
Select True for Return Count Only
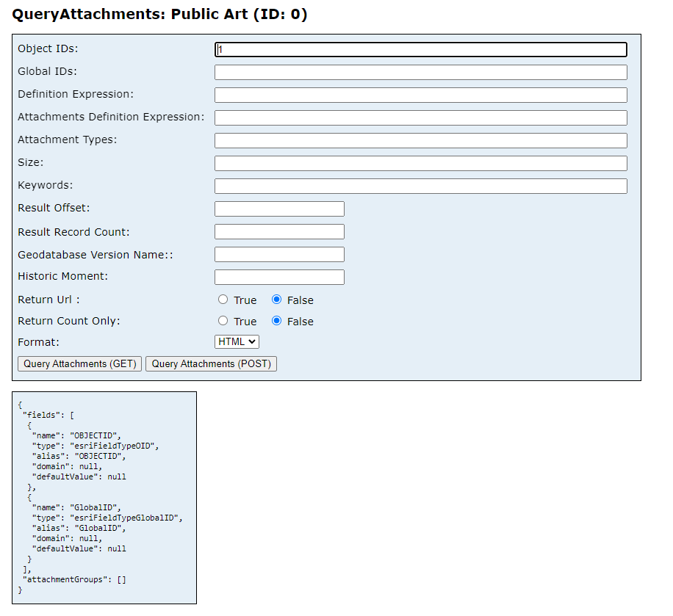pyautogui.click(x=223, y=321)
